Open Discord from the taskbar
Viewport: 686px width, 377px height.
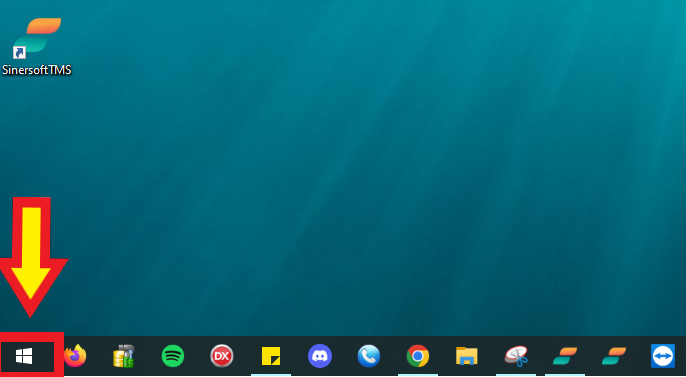(x=320, y=356)
